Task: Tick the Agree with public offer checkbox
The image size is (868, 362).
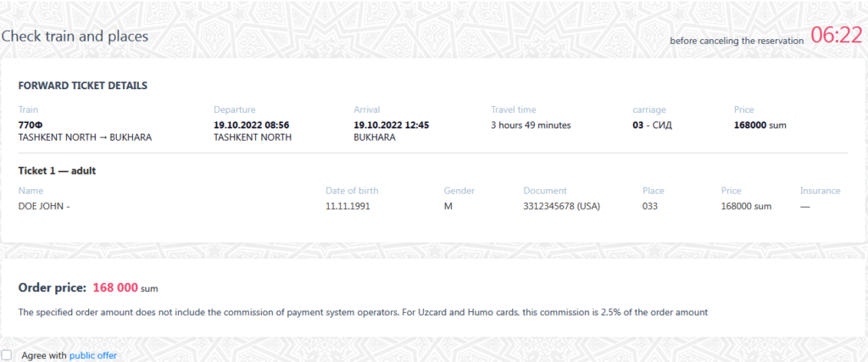Action: pos(6,355)
